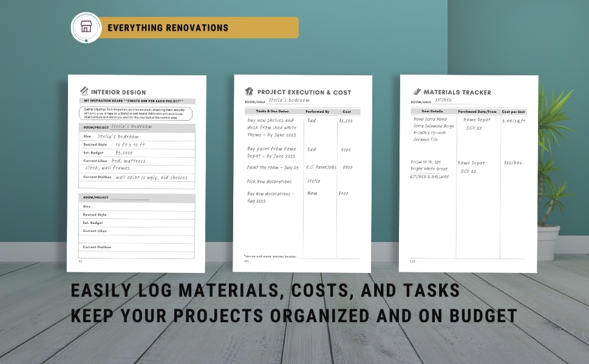Screen dimensions: 589x364
Task: Click the Buy paint from Home Depot task
Action: (271, 152)
